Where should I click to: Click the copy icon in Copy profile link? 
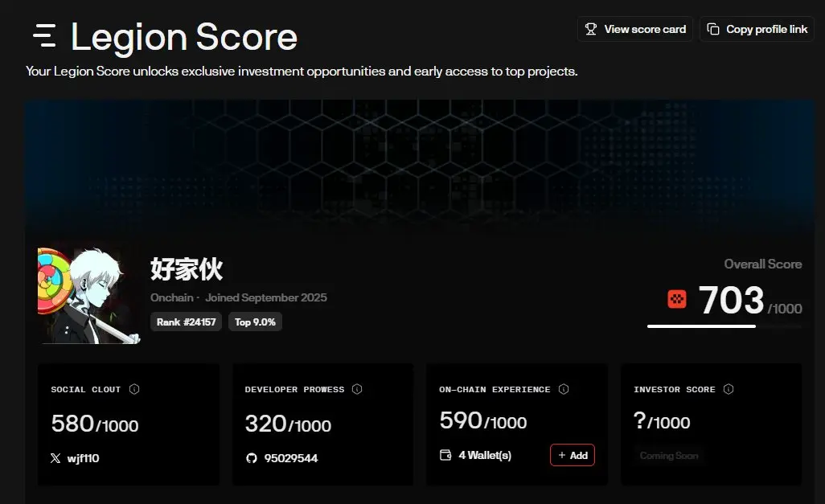[713, 29]
